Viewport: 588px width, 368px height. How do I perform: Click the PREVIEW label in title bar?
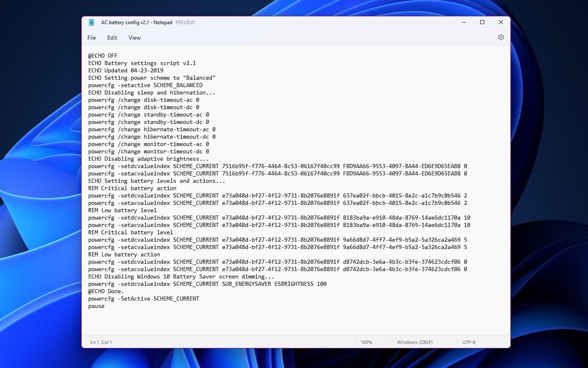coord(185,22)
